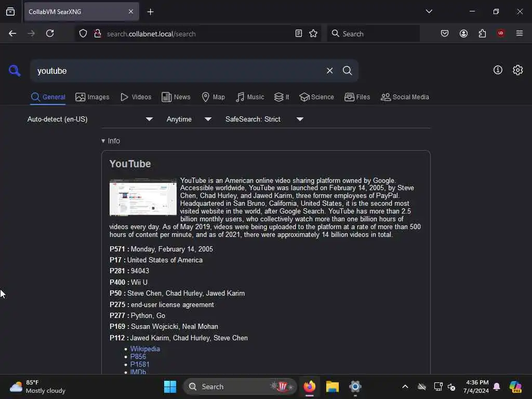532x399 pixels.
Task: Open the P1581 link
Action: [x=140, y=364]
